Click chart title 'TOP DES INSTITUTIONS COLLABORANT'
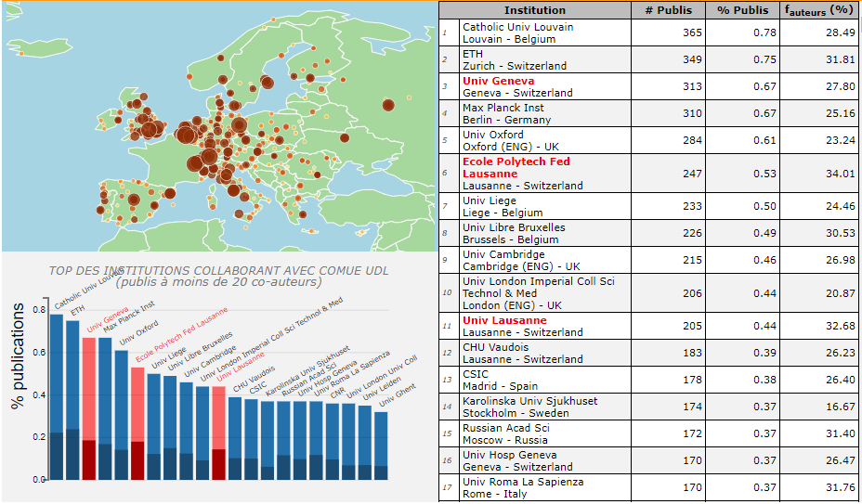The height and width of the screenshot is (504, 862). pyautogui.click(x=218, y=270)
